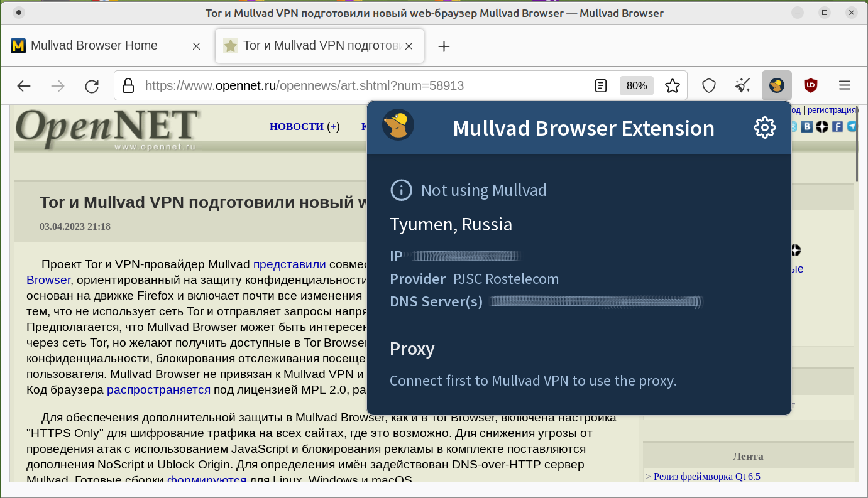Click the info icon beside Not using Mullvad
The image size is (868, 498).
[x=401, y=190]
